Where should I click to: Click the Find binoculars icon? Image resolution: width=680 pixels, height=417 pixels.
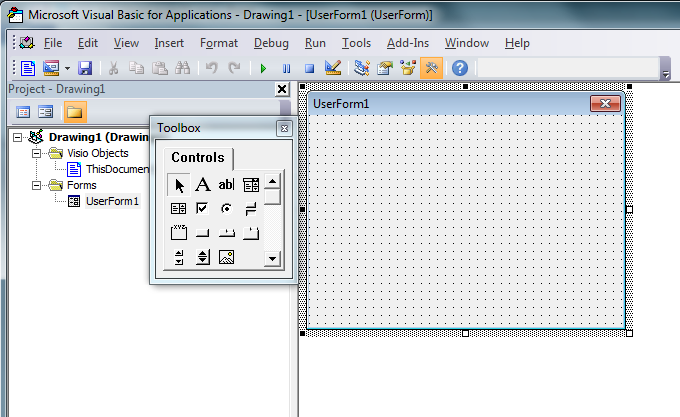183,68
